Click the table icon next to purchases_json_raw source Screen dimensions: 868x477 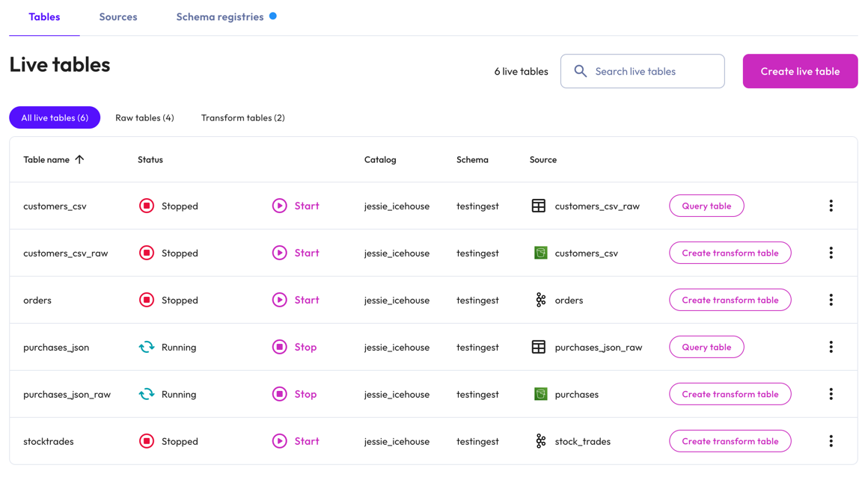tap(538, 347)
